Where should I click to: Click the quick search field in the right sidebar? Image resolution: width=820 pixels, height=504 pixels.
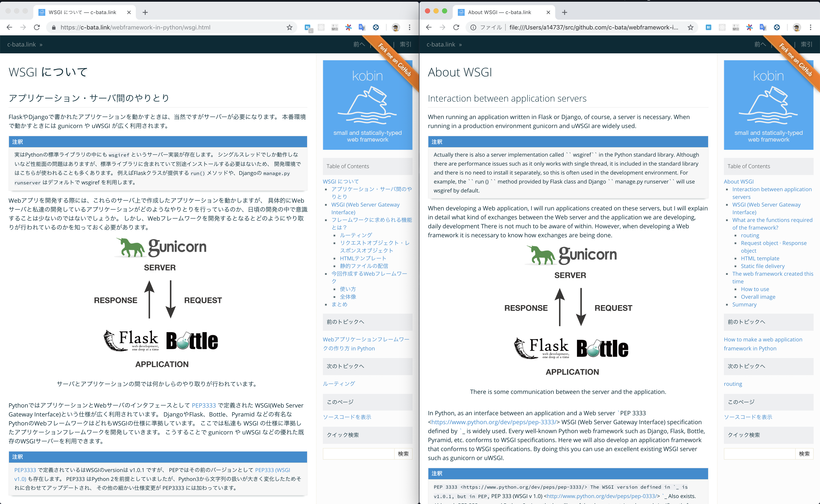(x=759, y=454)
